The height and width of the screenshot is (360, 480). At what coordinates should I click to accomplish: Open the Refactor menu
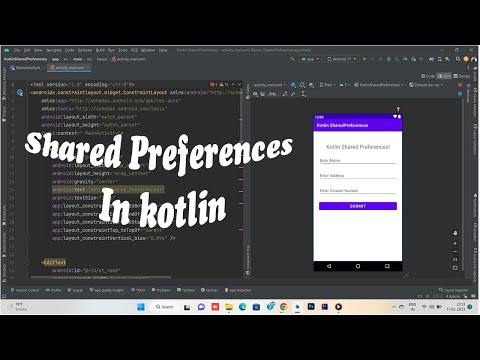(85, 50)
